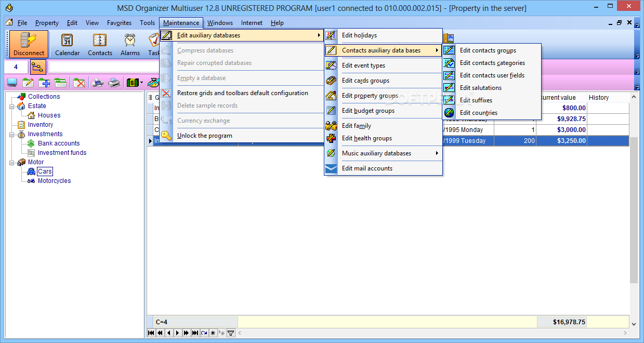Choose Edit property groups
This screenshot has height=343, width=644.
tap(383, 96)
